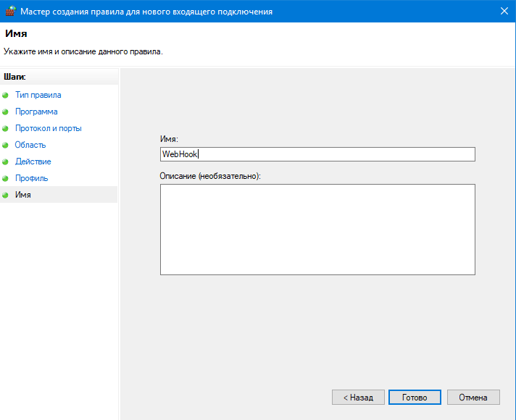Click into the Описание text area
The width and height of the screenshot is (516, 420).
[317, 229]
